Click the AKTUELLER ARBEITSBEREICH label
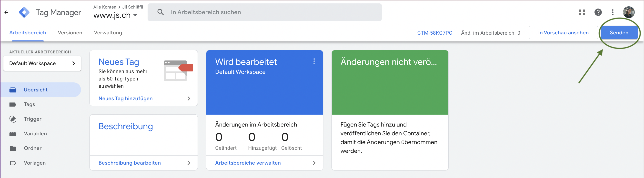Screen dimensions: 644x178 click(x=40, y=52)
